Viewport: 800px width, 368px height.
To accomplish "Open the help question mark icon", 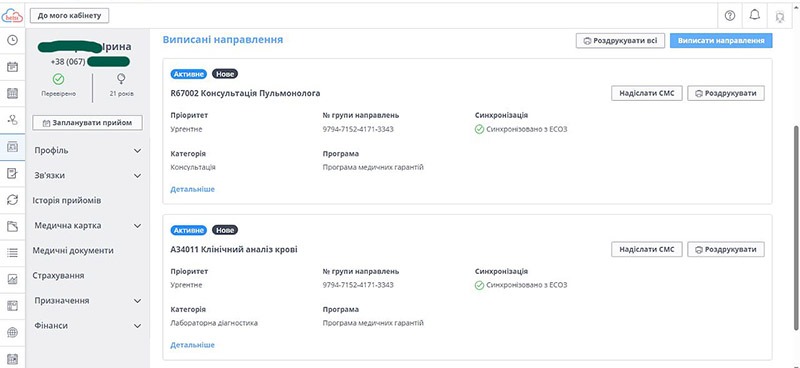I will click(x=730, y=16).
